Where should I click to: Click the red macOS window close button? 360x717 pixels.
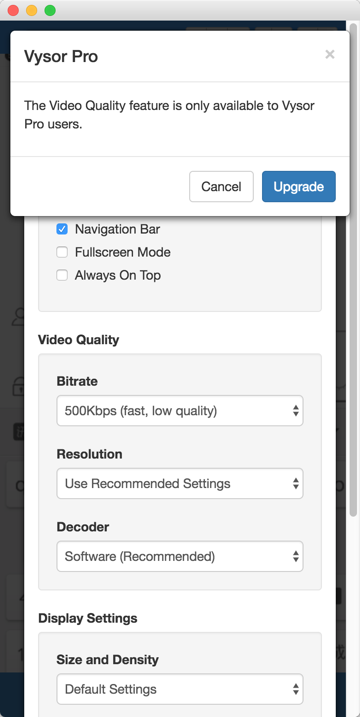tap(13, 10)
